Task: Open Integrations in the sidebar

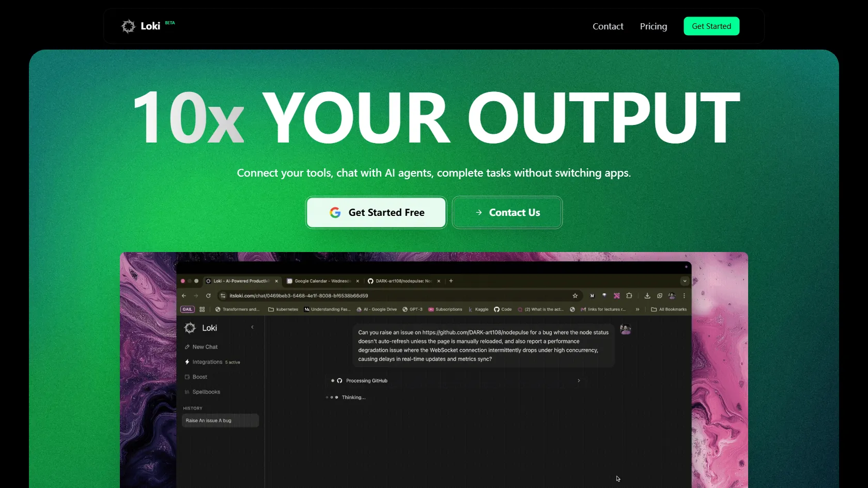Action: click(x=212, y=362)
